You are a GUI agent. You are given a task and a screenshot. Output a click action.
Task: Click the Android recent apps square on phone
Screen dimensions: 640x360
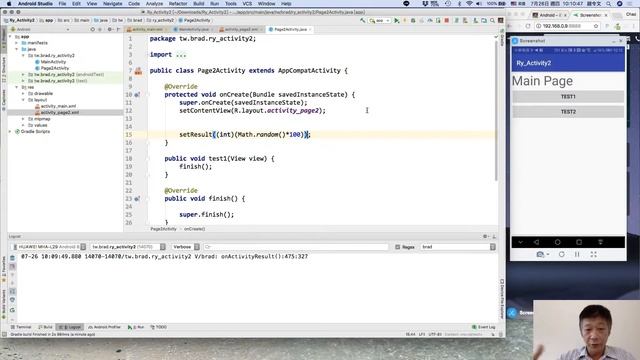(x=579, y=242)
